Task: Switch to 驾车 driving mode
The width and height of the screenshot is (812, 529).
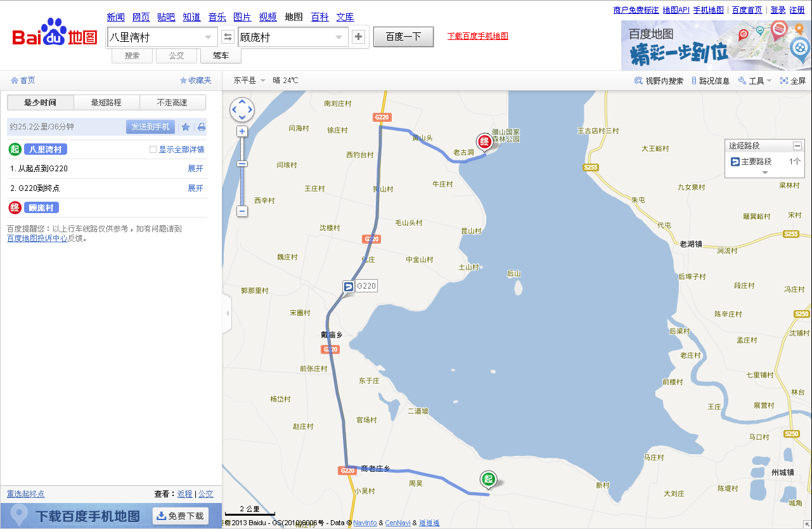Action: (221, 56)
